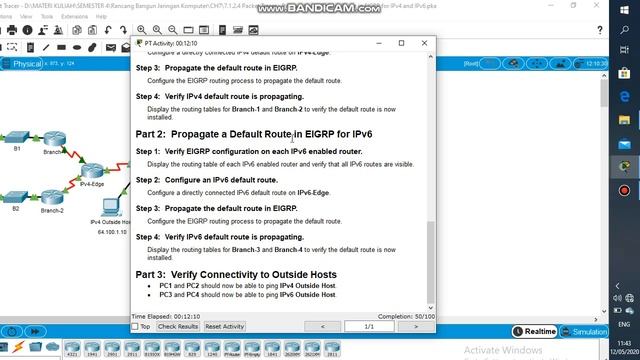
Task: Add a Complex PDU open envelope
Action: [x=125, y=47]
